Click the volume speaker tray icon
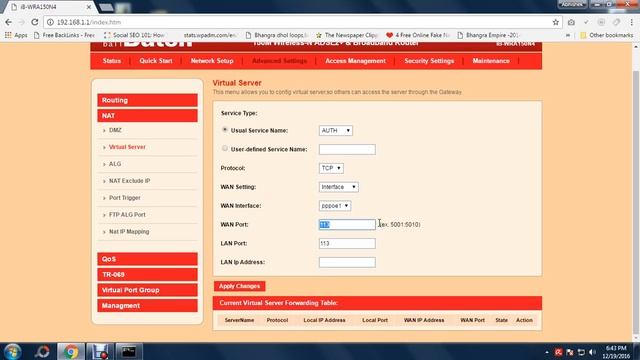This screenshot has width=640, height=360. pos(592,352)
